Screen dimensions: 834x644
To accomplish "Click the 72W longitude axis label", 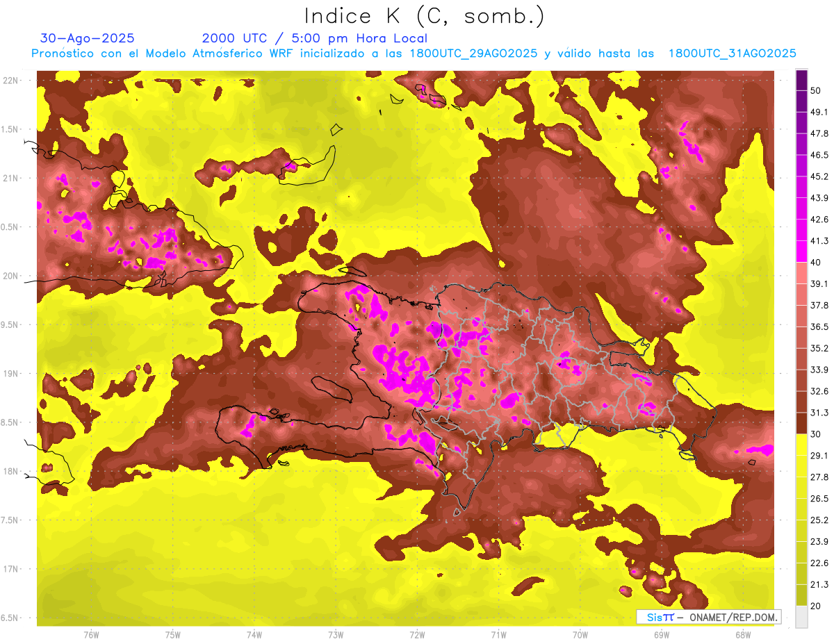I will [417, 634].
